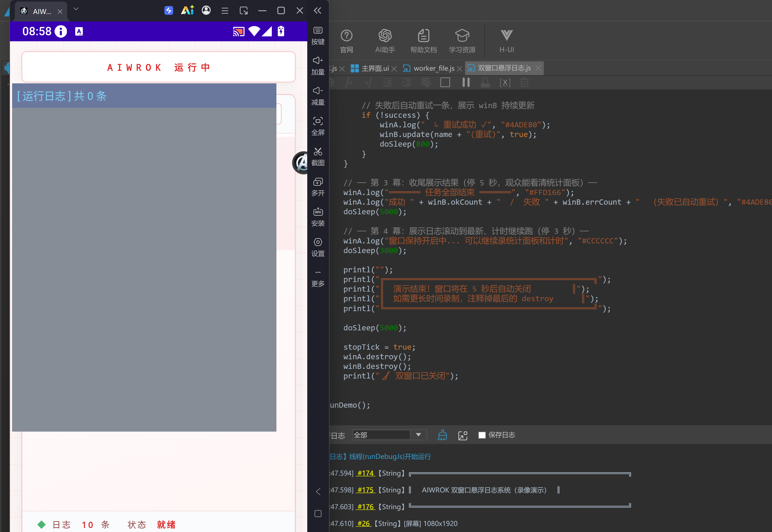The width and height of the screenshot is (772, 532).
Task: Open the 多开 multi-instance tool
Action: click(318, 187)
